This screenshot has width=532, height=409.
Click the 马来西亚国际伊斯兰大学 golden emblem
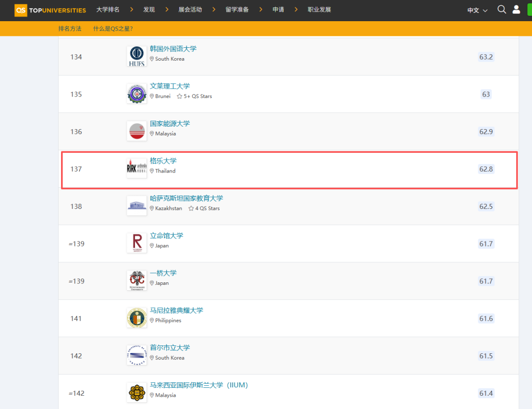(x=136, y=392)
